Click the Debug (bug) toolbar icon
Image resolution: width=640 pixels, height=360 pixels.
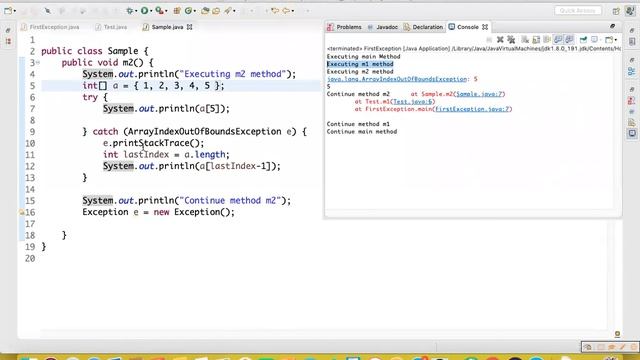coord(129,11)
